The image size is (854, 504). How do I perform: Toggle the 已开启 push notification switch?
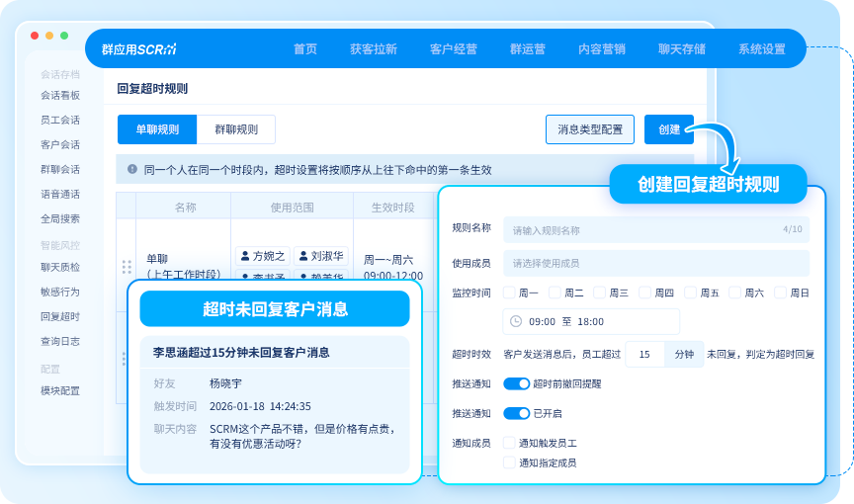click(x=516, y=413)
